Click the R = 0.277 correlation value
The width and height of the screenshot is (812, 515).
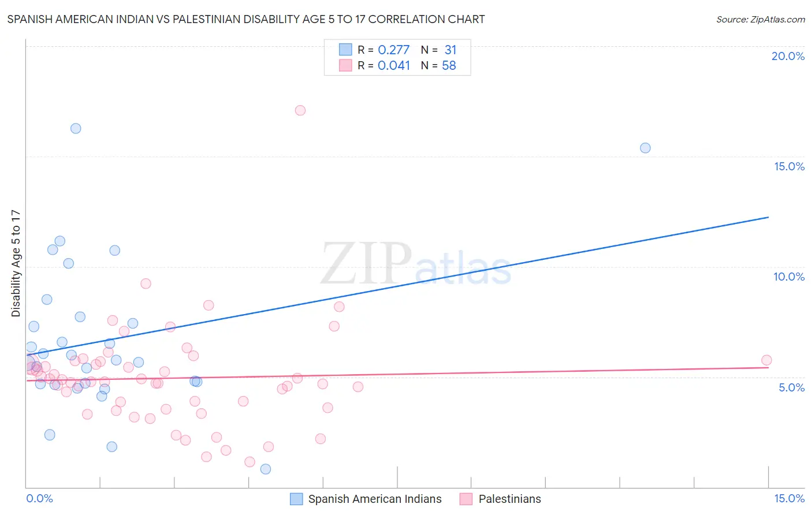coord(383,50)
